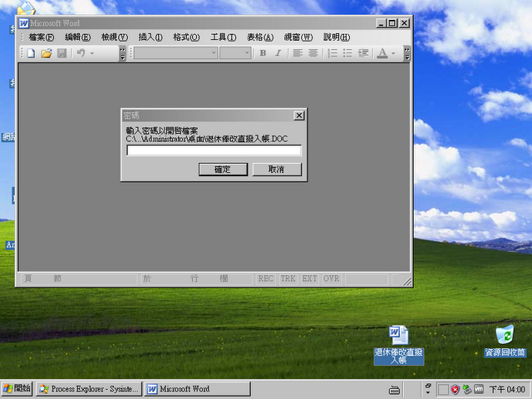
Task: Open the 檔案(F) menu
Action: pyautogui.click(x=41, y=37)
